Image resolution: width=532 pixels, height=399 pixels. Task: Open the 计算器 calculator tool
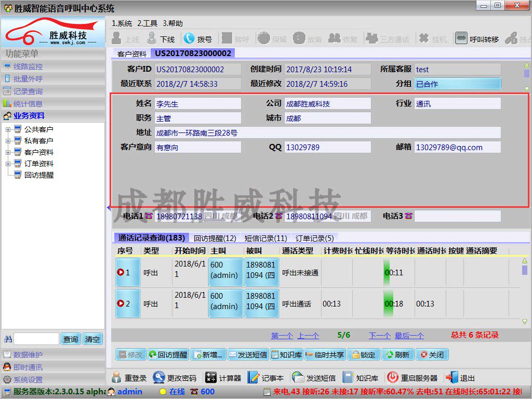pos(210,378)
